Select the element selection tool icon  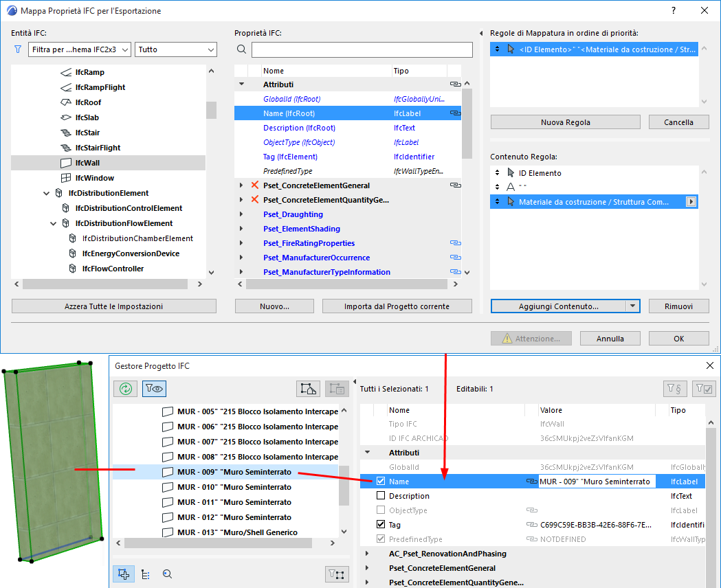(x=124, y=574)
